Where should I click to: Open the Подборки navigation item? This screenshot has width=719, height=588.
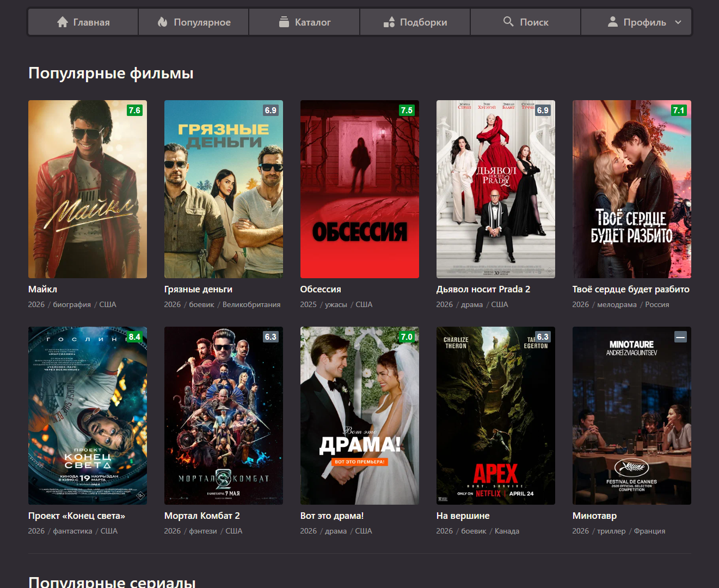415,22
